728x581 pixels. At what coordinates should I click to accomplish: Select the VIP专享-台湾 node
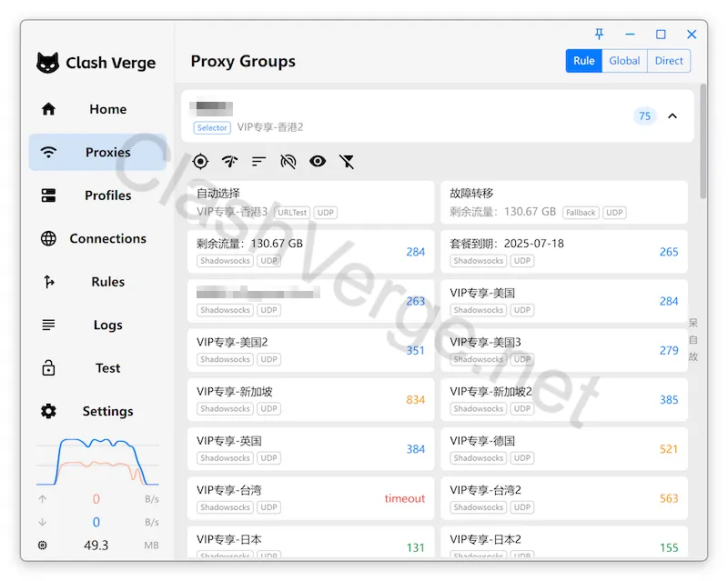310,498
